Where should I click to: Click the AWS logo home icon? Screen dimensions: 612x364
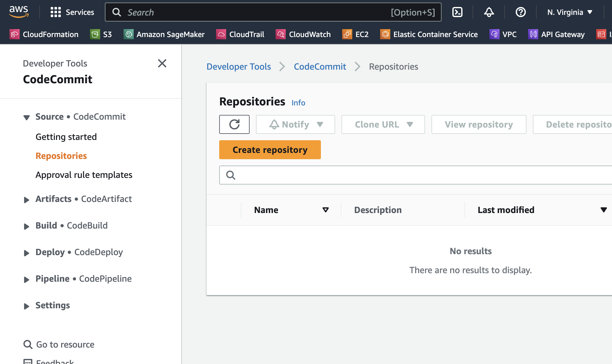(19, 12)
